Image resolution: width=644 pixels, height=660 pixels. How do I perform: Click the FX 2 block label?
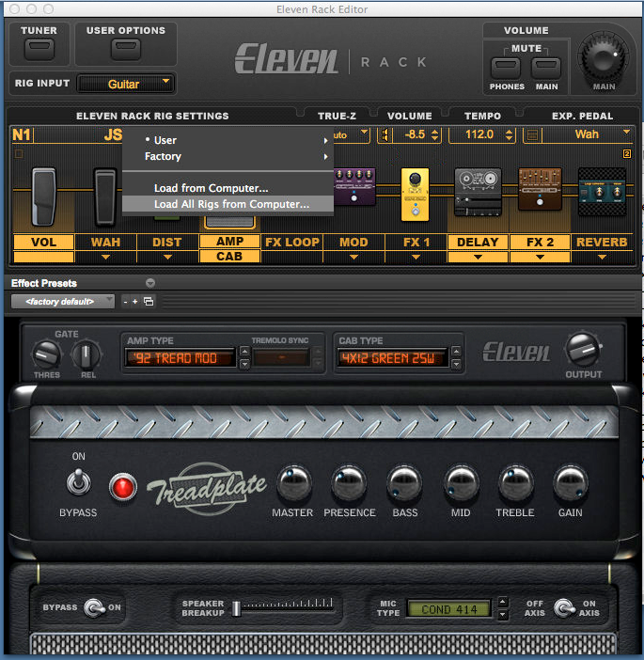click(x=540, y=242)
